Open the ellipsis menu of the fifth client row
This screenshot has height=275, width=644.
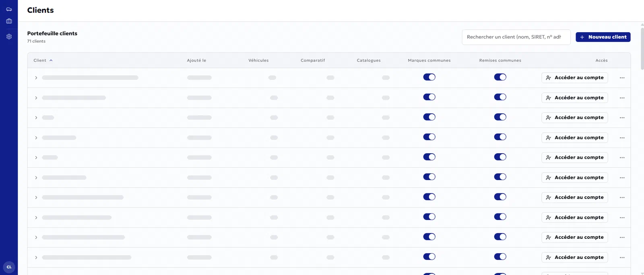coord(622,157)
